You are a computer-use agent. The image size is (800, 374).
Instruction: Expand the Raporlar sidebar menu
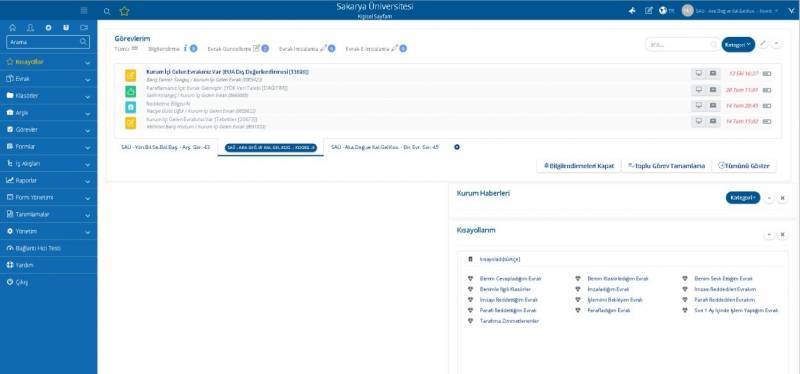48,180
